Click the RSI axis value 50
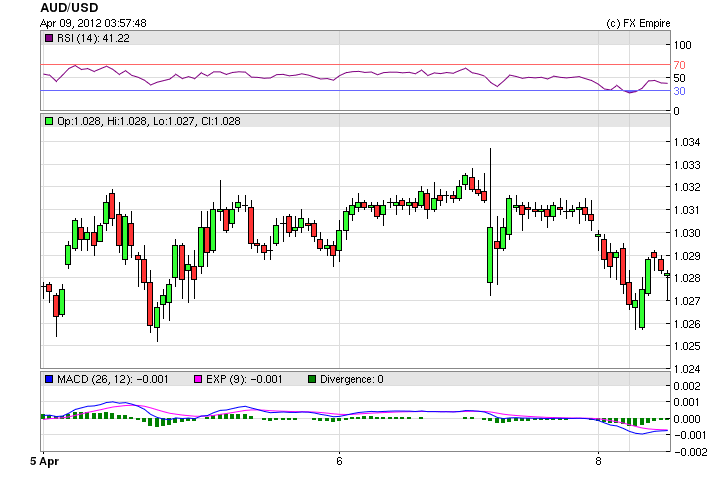710x487 pixels. 679,78
